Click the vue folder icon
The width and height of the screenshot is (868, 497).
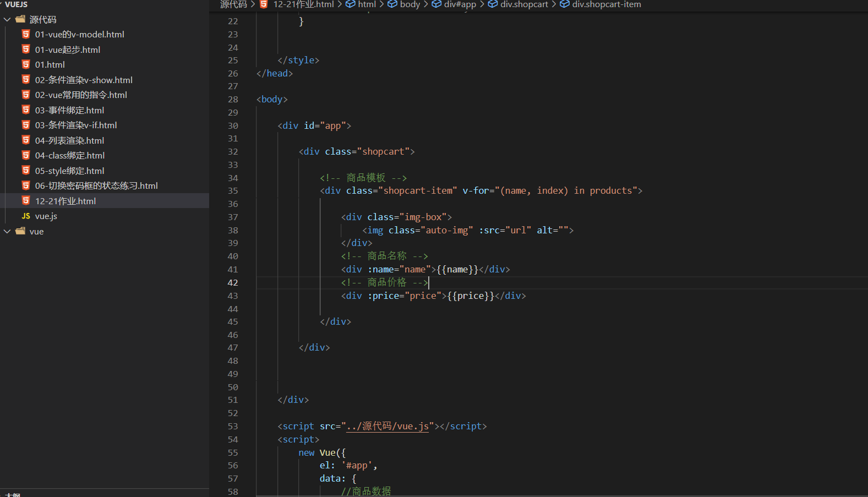[x=20, y=231]
